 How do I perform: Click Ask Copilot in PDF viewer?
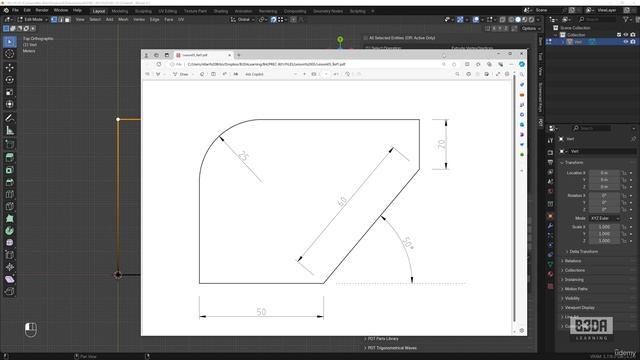click(x=254, y=74)
